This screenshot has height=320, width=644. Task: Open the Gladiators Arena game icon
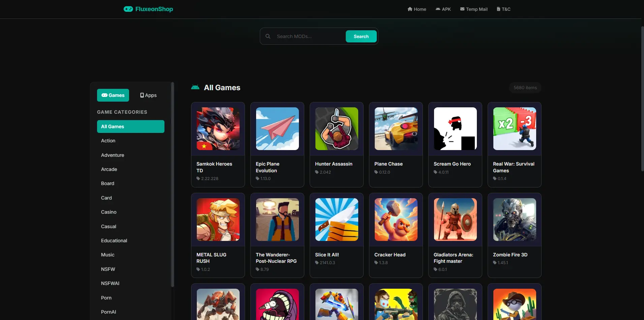pyautogui.click(x=455, y=219)
